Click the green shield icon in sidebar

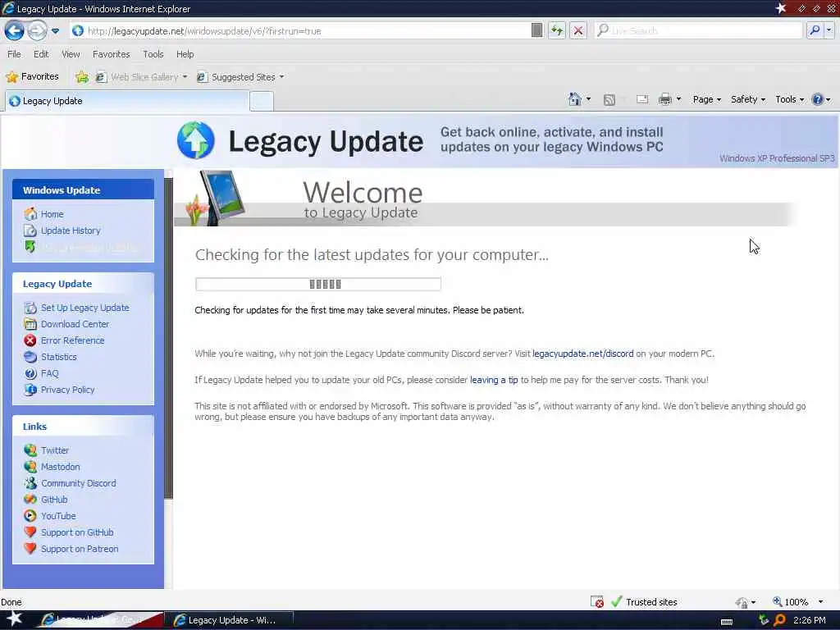(x=30, y=247)
